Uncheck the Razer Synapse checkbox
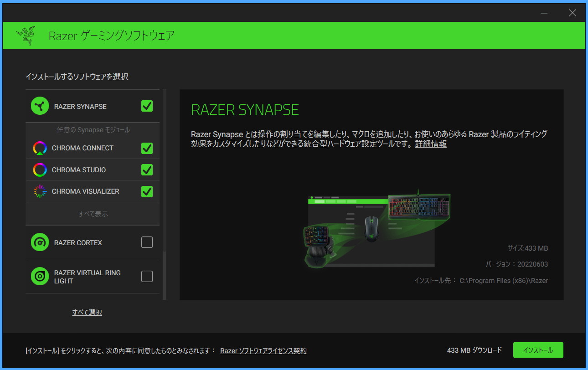The width and height of the screenshot is (588, 370). (x=147, y=106)
